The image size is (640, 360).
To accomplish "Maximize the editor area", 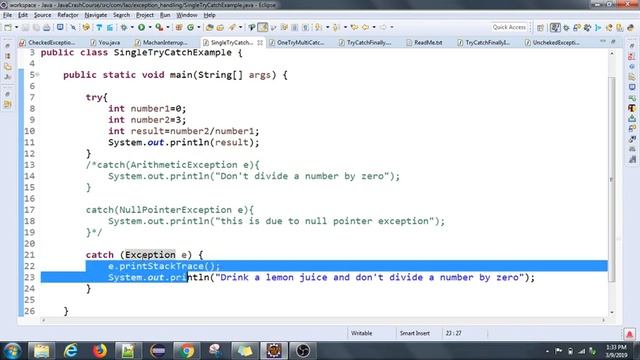I will 613,42.
